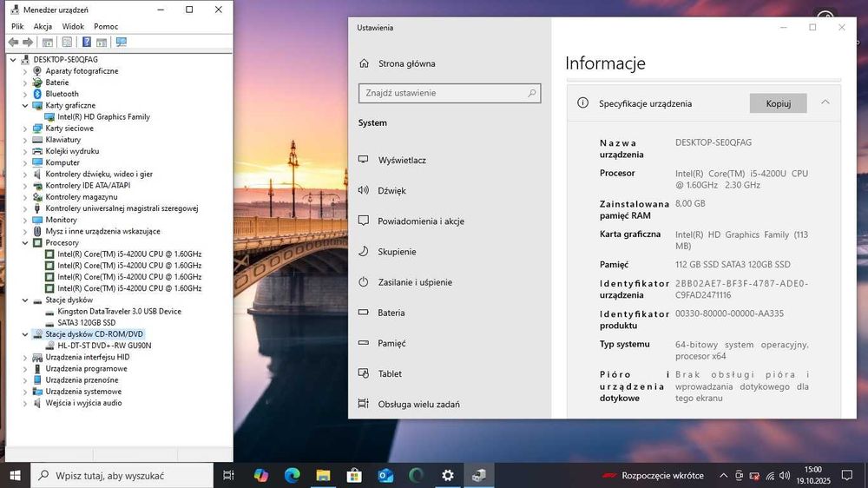Screen dimensions: 868x488
Task: Select SATA3 120GB SSD in device tree
Action: click(86, 323)
